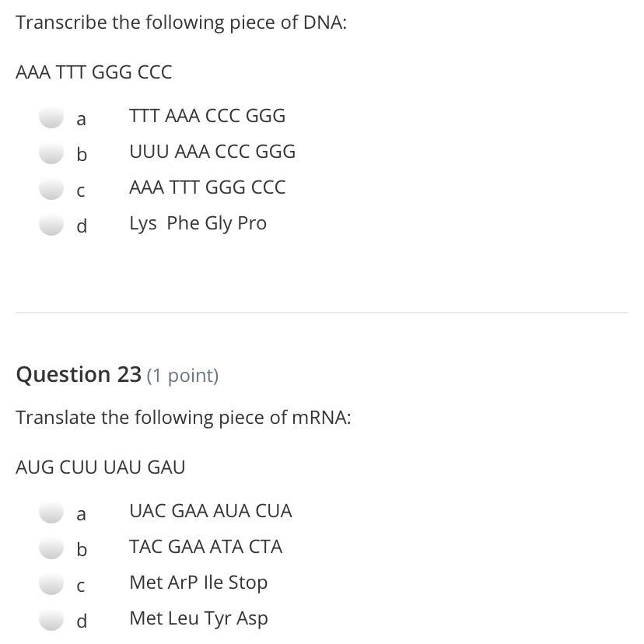Click the "Translate the following piece of mRNA:" prompt
Image resolution: width=644 pixels, height=644 pixels.
pos(184,418)
